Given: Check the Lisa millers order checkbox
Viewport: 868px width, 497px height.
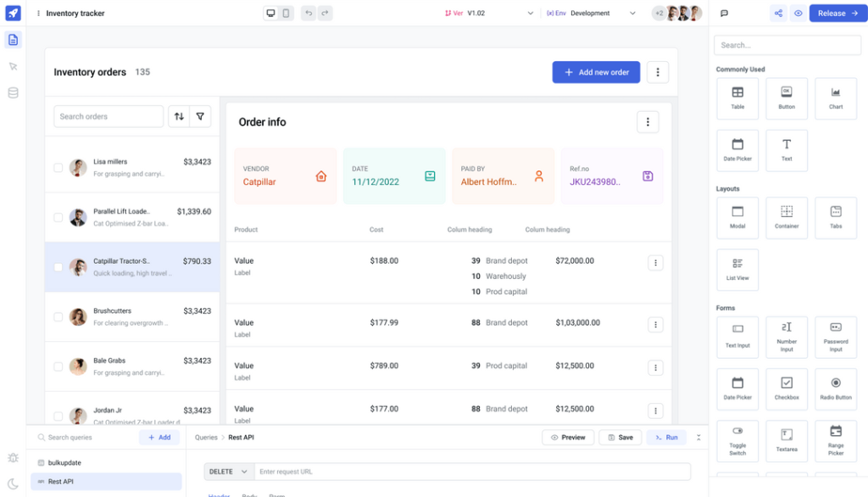Looking at the screenshot, I should (58, 166).
